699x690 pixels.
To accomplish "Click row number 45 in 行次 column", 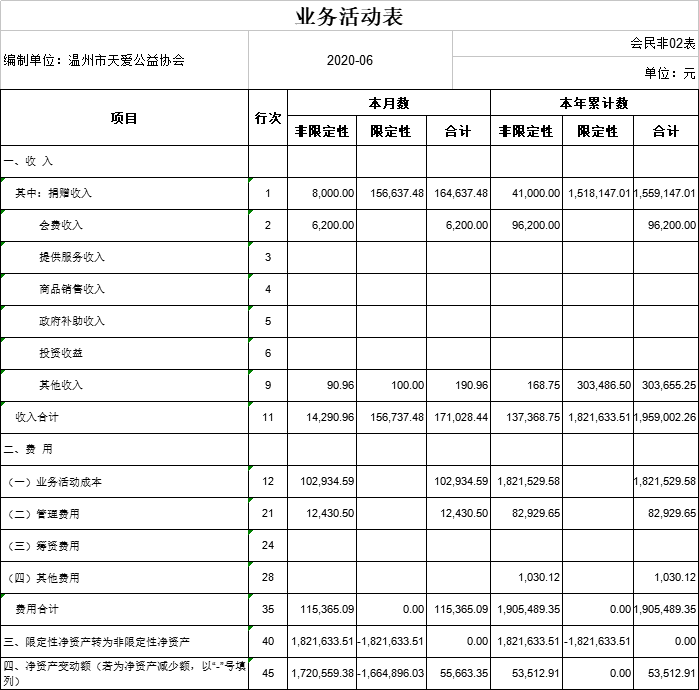I will [x=267, y=674].
